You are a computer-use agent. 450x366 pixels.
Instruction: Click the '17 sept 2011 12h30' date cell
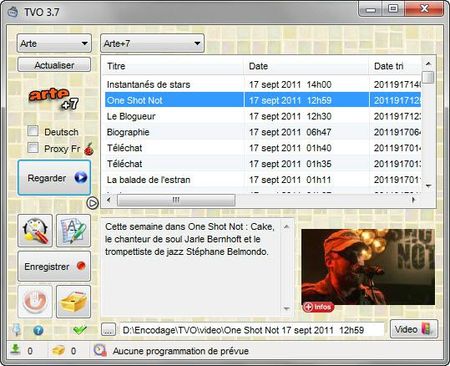(x=290, y=116)
